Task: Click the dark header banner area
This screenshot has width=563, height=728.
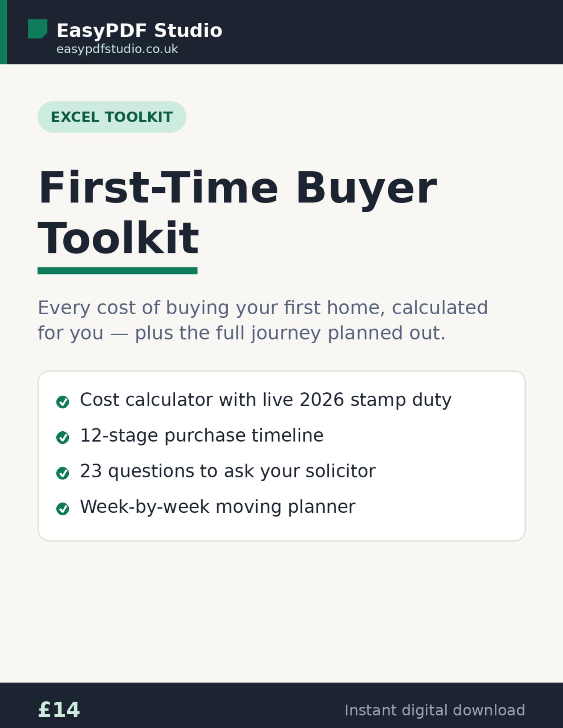Action: (x=375, y=32)
